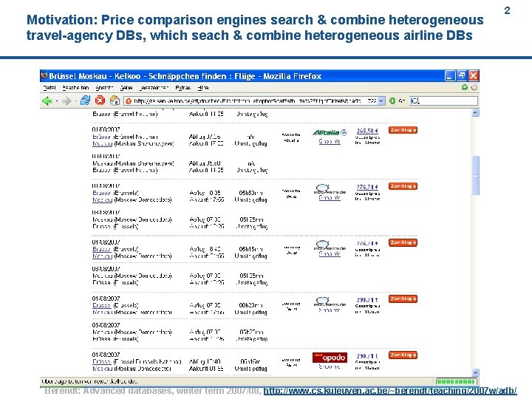The image size is (532, 399).
Task: Click the page-loading progress bar in the status bar
Action: click(456, 381)
